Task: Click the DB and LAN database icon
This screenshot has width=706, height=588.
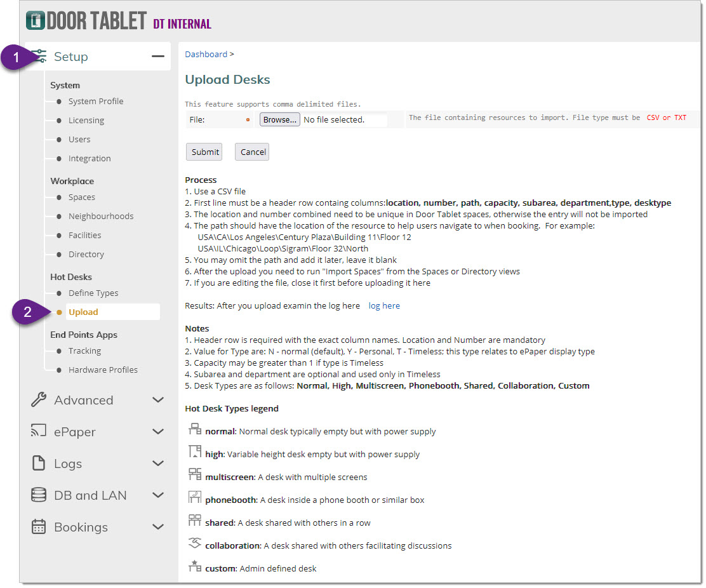Action: (39, 495)
